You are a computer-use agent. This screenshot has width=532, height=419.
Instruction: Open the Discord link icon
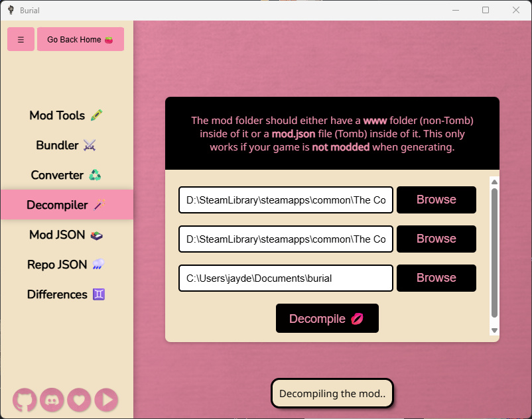[x=52, y=400]
